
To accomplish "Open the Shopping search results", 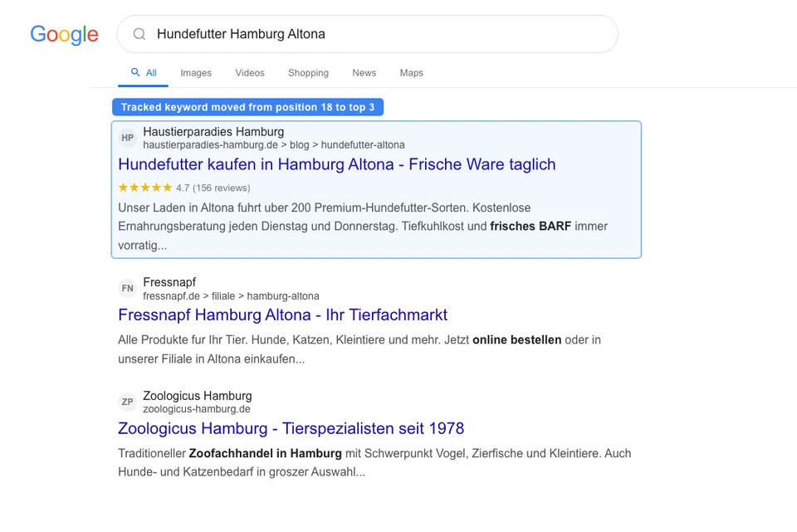I will [308, 73].
